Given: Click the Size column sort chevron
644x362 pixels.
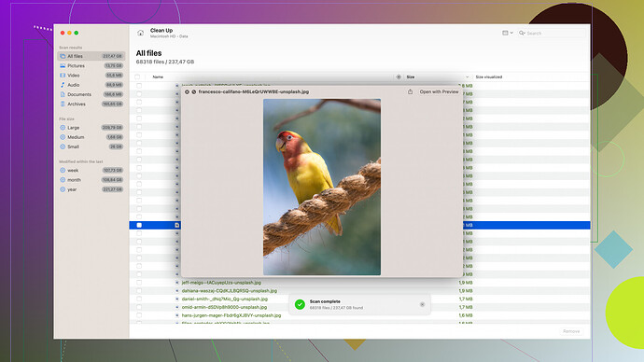Looking at the screenshot, I should pos(467,77).
